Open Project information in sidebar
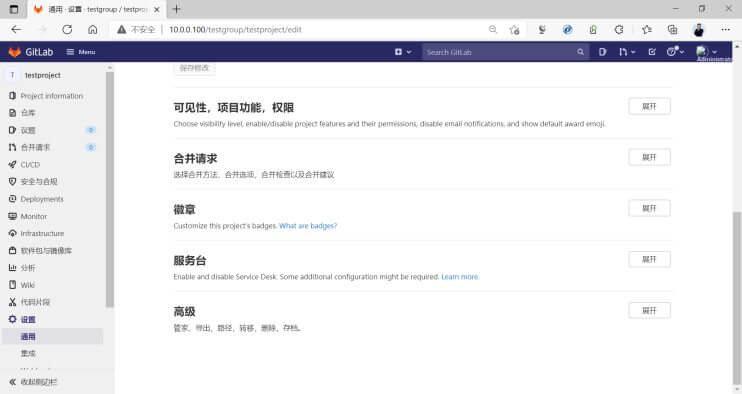Viewport: 742px width, 394px height. (52, 96)
